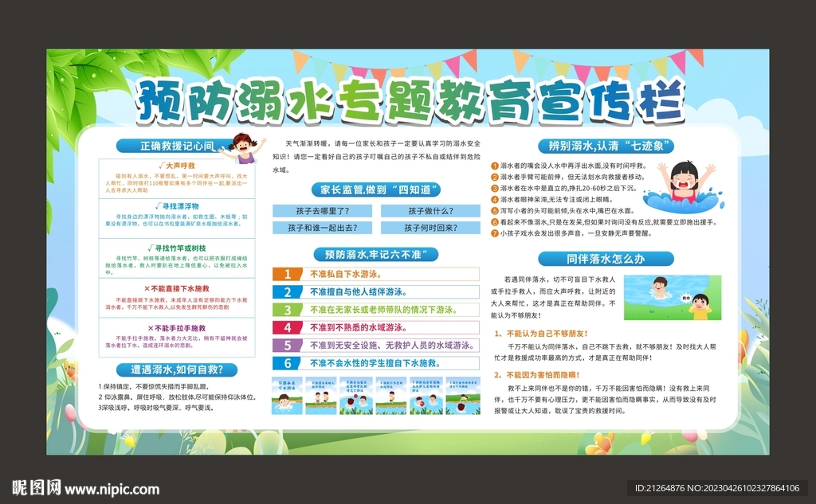Open the illustration of a boy drowning and a girl shouting

coord(673,297)
